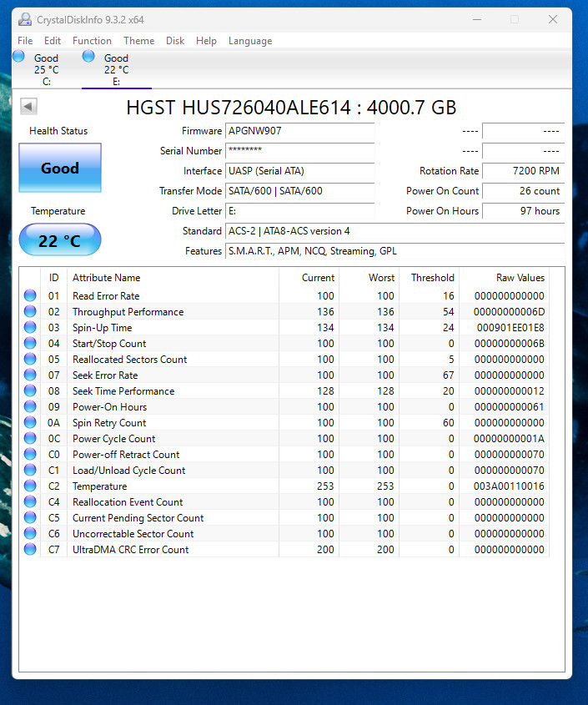Click status orb for Seek Error Rate
Screen dimensions: 588x705
point(30,375)
